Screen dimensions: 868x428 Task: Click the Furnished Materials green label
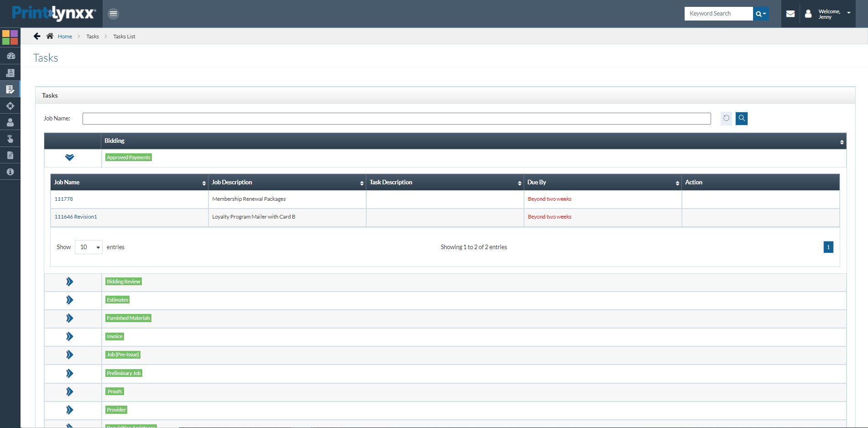click(x=128, y=318)
